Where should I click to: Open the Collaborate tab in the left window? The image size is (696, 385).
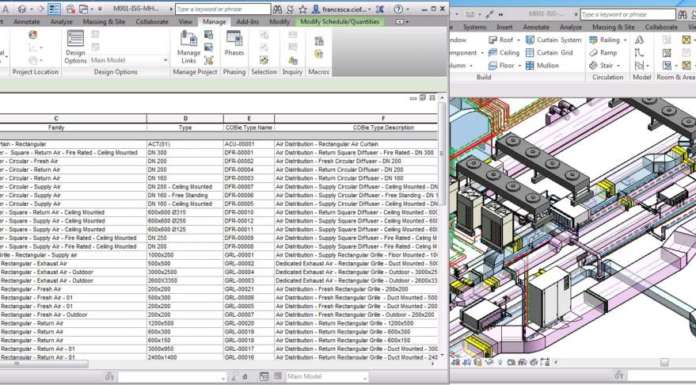[152, 21]
